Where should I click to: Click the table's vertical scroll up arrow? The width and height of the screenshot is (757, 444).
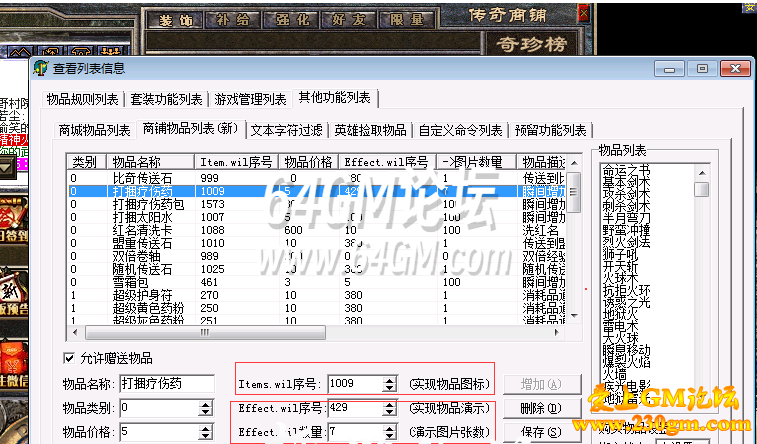(574, 163)
